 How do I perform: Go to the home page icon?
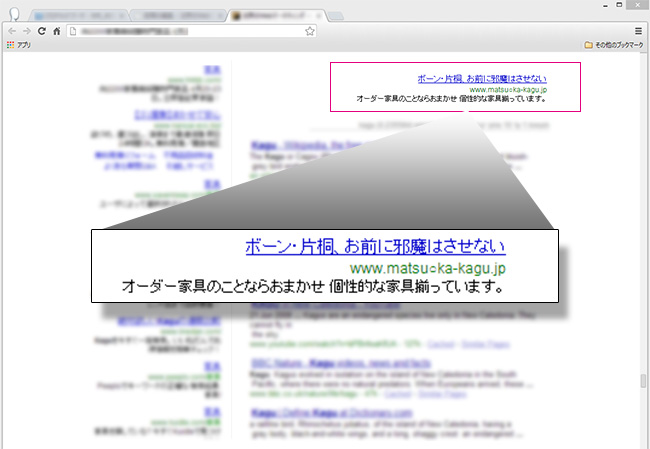[57, 31]
